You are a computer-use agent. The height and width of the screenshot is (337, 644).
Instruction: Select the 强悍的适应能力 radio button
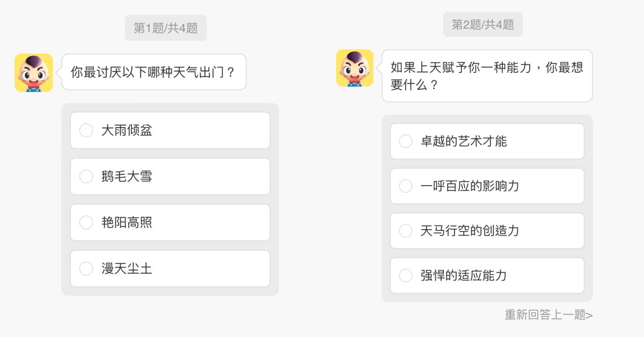click(x=406, y=276)
